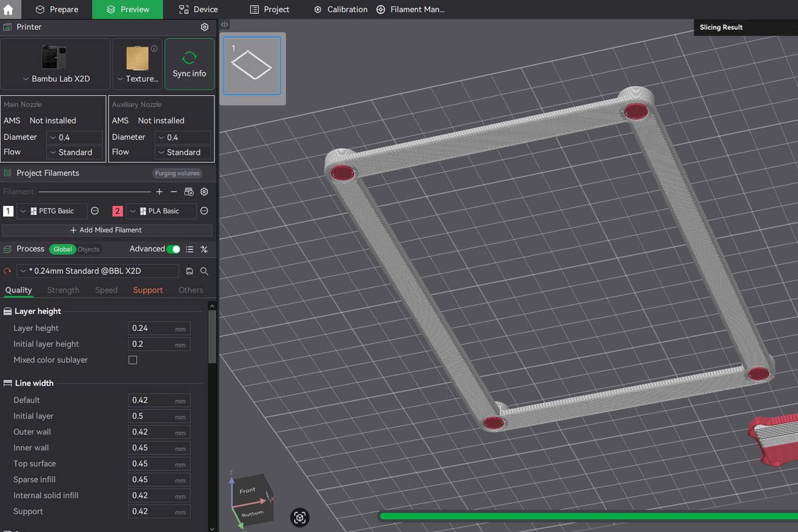This screenshot has height=532, width=798.
Task: Select the Strength settings tab
Action: [63, 290]
